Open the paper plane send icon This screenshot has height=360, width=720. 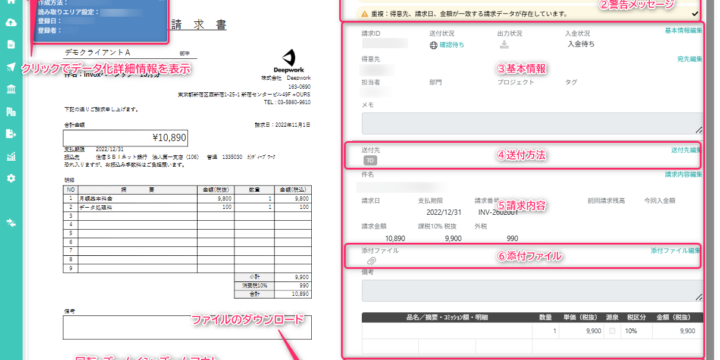pyautogui.click(x=11, y=67)
